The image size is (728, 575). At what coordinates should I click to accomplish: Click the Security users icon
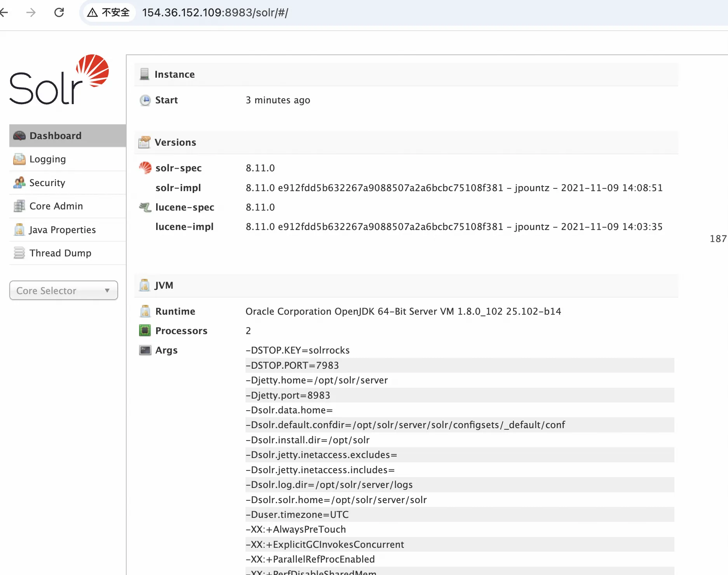pos(19,183)
